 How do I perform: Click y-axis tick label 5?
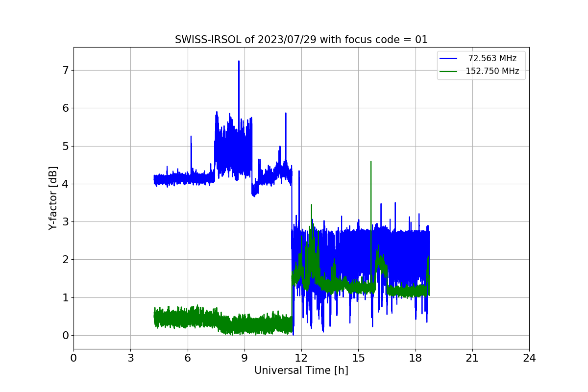click(65, 146)
